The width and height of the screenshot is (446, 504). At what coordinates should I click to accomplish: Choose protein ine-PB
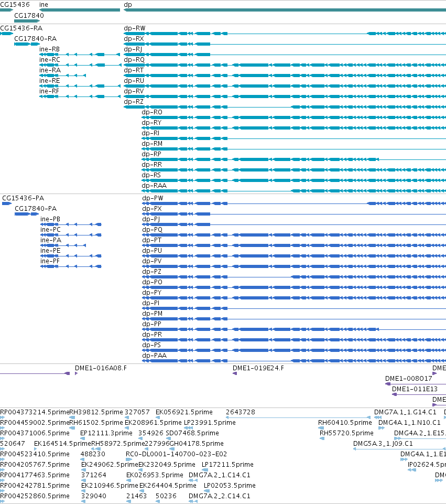point(50,219)
